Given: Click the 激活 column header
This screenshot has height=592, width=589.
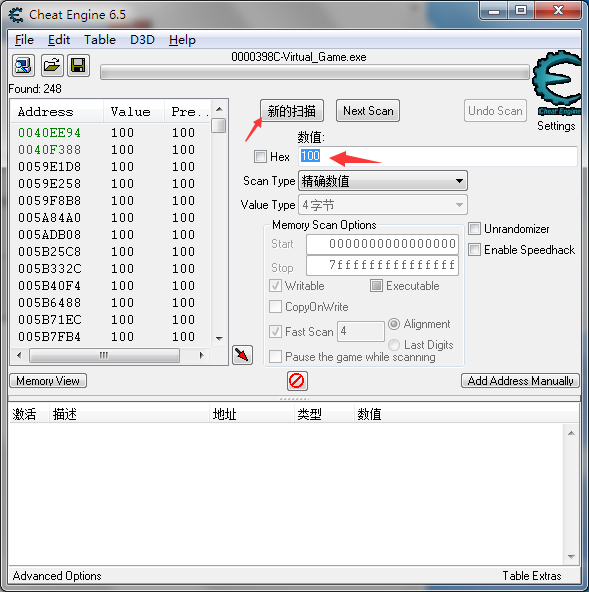Looking at the screenshot, I should coord(29,414).
